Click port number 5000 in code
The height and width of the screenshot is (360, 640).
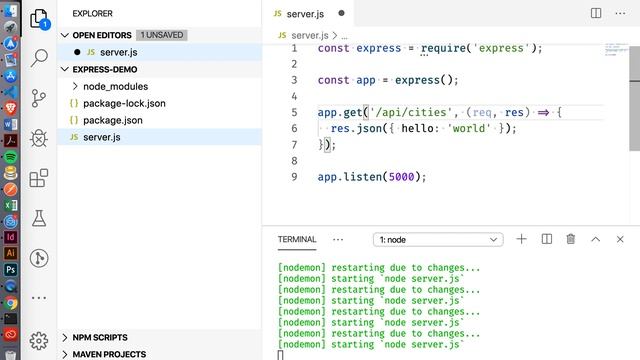point(401,177)
